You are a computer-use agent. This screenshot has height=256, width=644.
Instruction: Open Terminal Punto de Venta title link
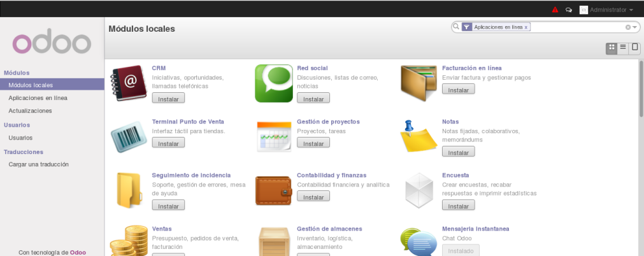tap(188, 122)
